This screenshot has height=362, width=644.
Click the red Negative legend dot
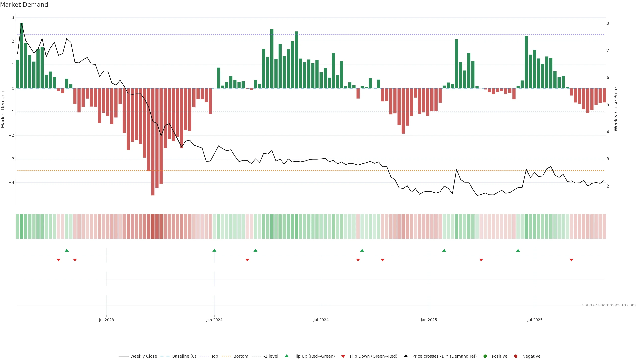pos(516,356)
